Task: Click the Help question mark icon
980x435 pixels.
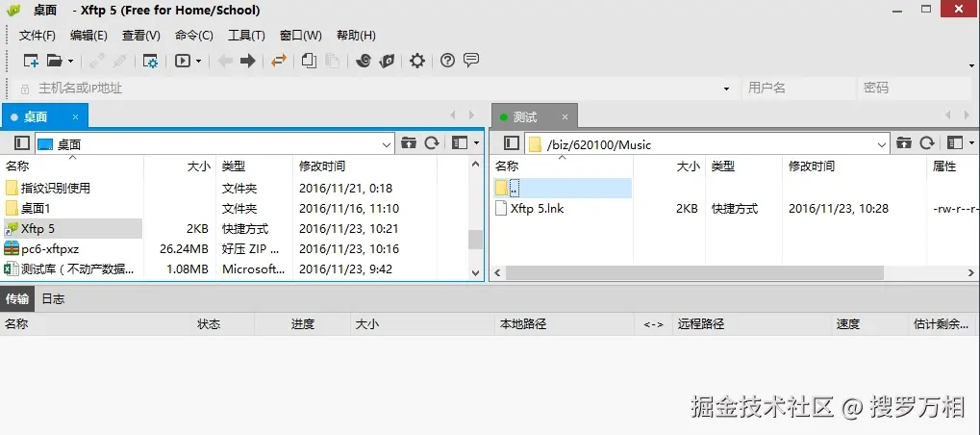Action: 447,61
